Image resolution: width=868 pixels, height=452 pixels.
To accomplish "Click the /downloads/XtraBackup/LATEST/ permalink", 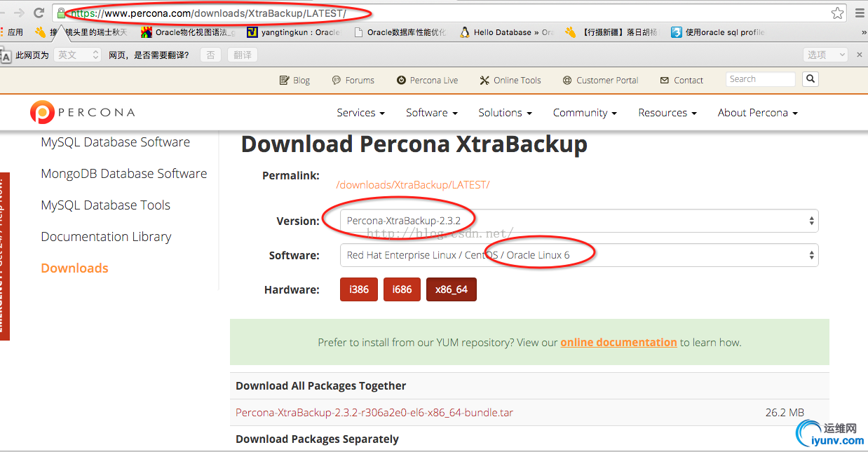I will (x=413, y=185).
